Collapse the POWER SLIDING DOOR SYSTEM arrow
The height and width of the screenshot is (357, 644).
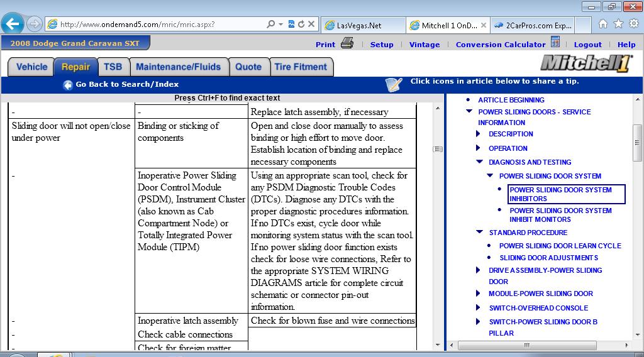click(489, 175)
